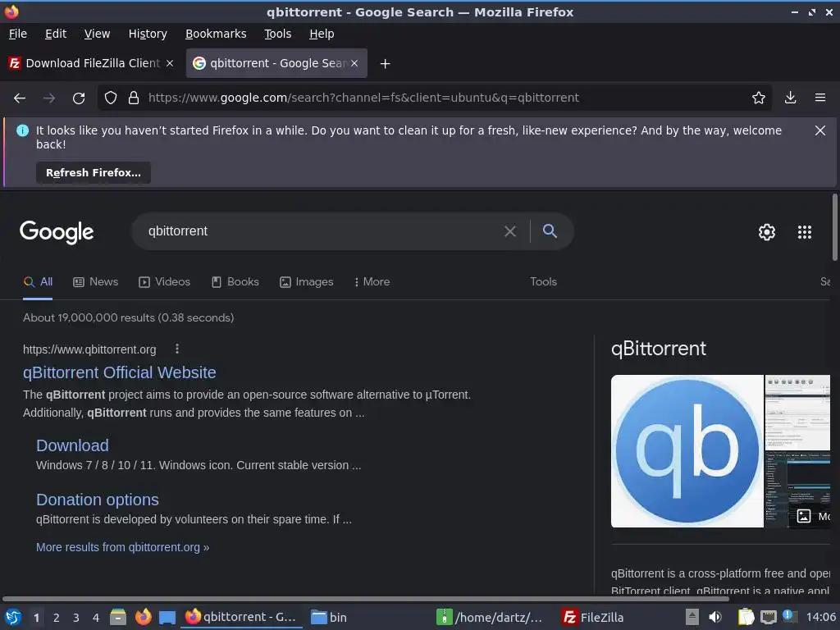
Task: Switch to Books results
Action: click(235, 282)
